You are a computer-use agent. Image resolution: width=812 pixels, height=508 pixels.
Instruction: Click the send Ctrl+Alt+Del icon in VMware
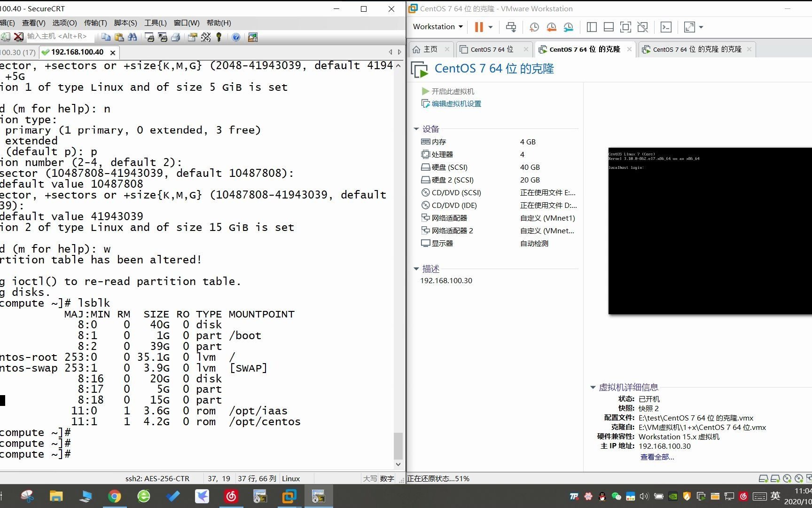click(511, 27)
